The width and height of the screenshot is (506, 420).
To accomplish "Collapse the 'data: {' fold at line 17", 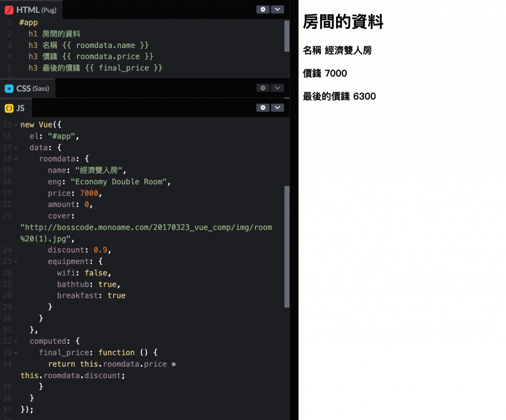I will point(15,148).
